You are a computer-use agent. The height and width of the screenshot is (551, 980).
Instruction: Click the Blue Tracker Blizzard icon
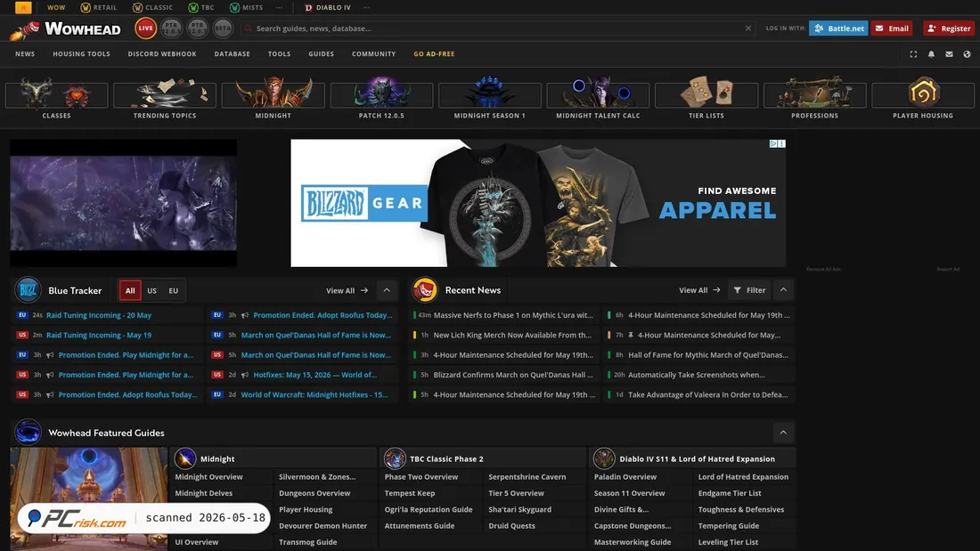pos(29,290)
